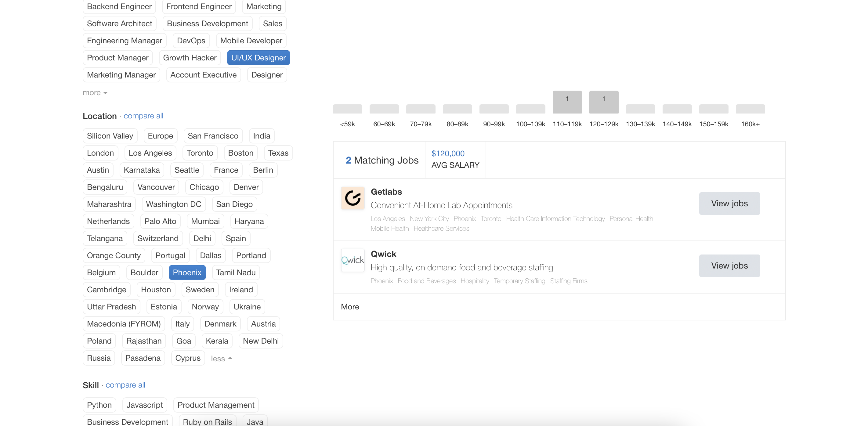Viewport: 868px width, 426px height.
Task: Click compare all link next to Location
Action: point(143,116)
